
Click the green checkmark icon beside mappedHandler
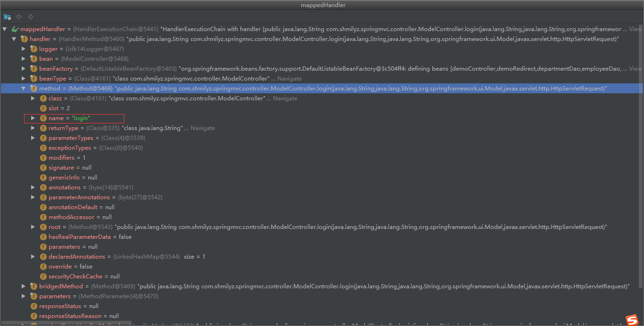[x=15, y=29]
